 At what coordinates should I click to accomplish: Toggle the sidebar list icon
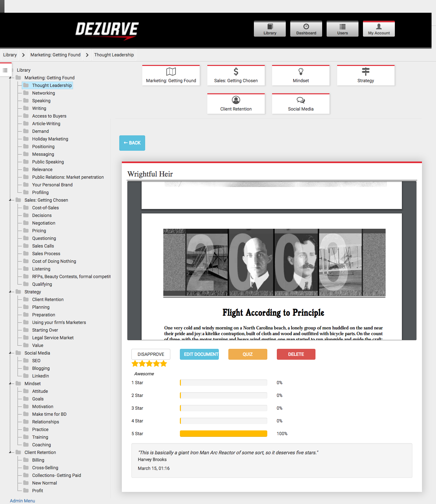point(5,70)
